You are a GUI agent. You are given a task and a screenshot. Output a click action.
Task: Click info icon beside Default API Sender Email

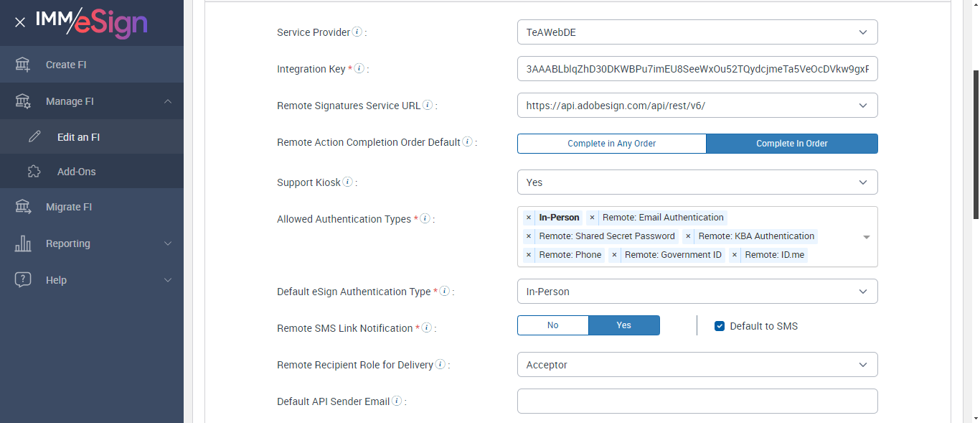point(397,401)
